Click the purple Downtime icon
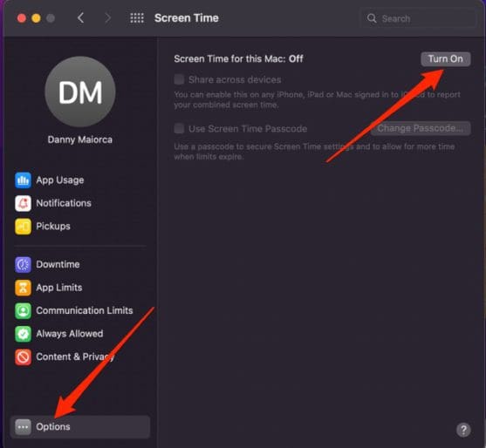 pyautogui.click(x=23, y=264)
